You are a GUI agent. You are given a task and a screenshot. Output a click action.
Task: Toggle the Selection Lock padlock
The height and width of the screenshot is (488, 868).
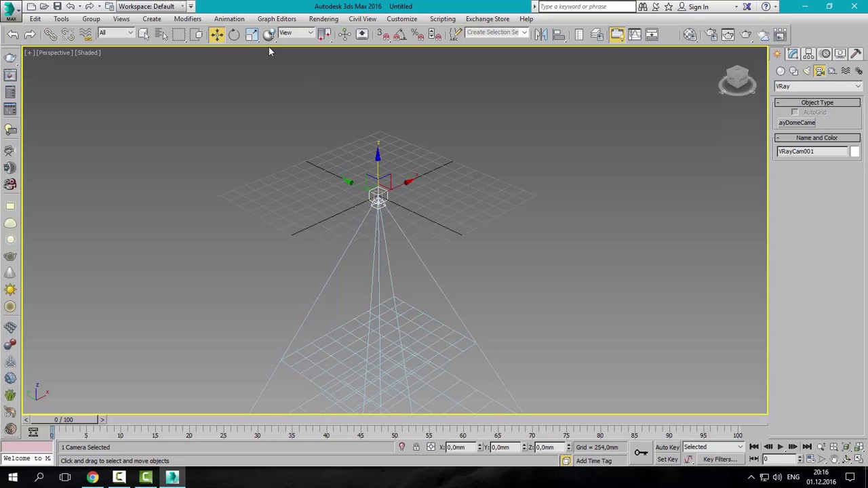(416, 447)
